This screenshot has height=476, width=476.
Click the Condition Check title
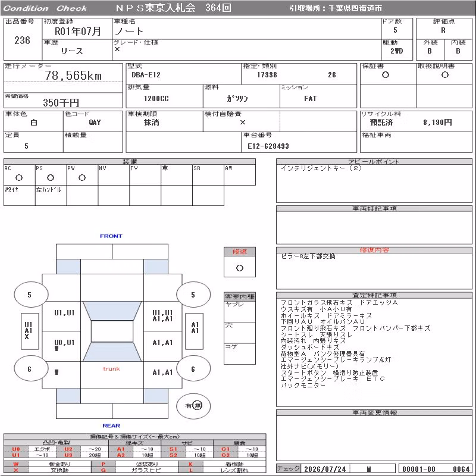45,8
